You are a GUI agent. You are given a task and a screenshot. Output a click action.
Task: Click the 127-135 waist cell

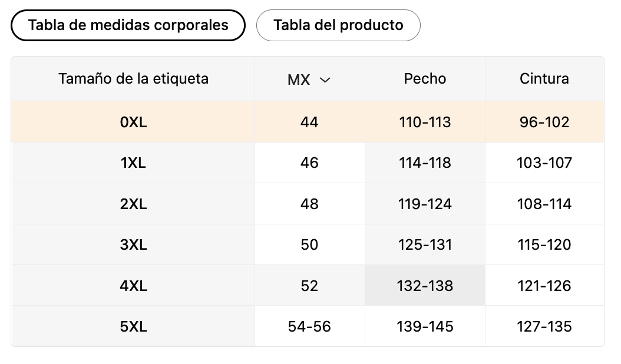coord(544,326)
